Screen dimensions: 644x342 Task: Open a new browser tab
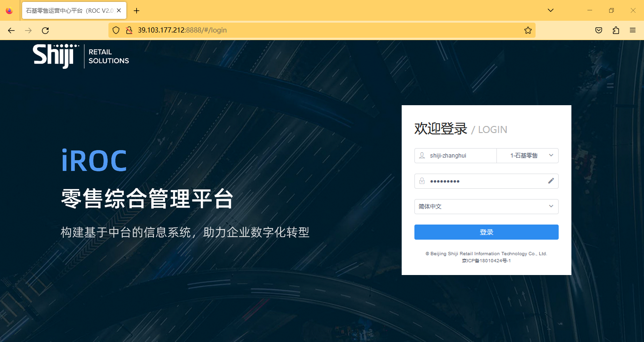(x=137, y=10)
